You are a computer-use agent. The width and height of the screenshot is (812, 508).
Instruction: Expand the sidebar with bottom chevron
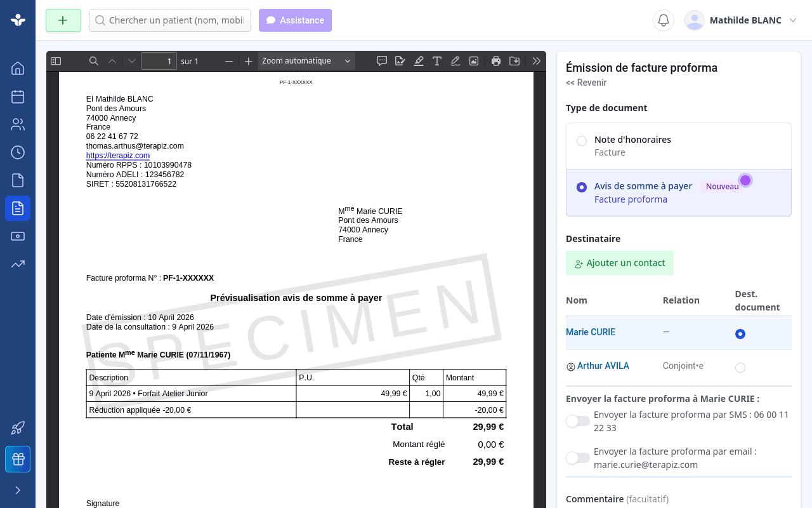18,490
